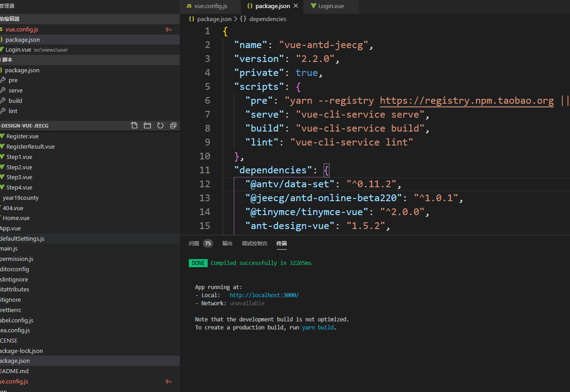
Task: Open idea.config.js in the file tree
Action: click(x=90, y=330)
